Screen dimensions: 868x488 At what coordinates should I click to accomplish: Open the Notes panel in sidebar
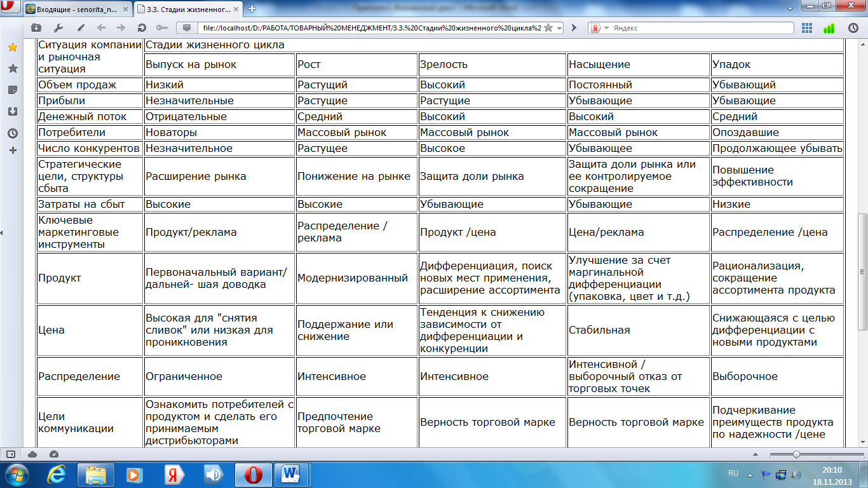[x=12, y=90]
